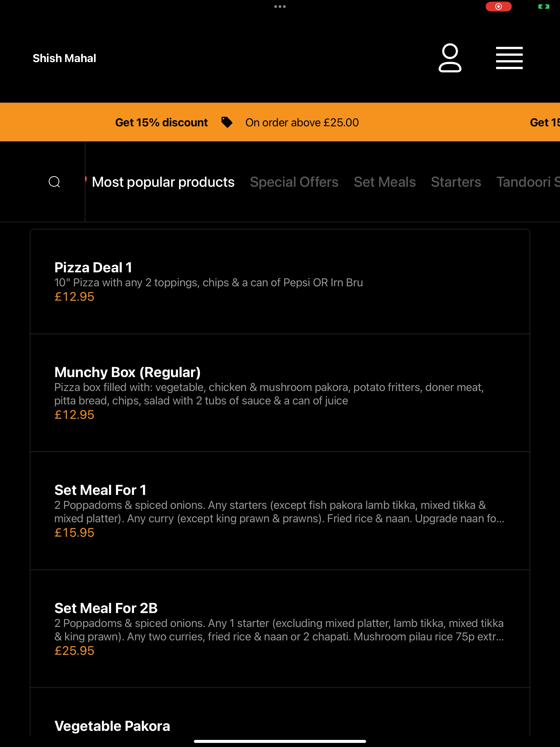The height and width of the screenshot is (747, 560).
Task: Switch to the Starters tab
Action: point(456,182)
